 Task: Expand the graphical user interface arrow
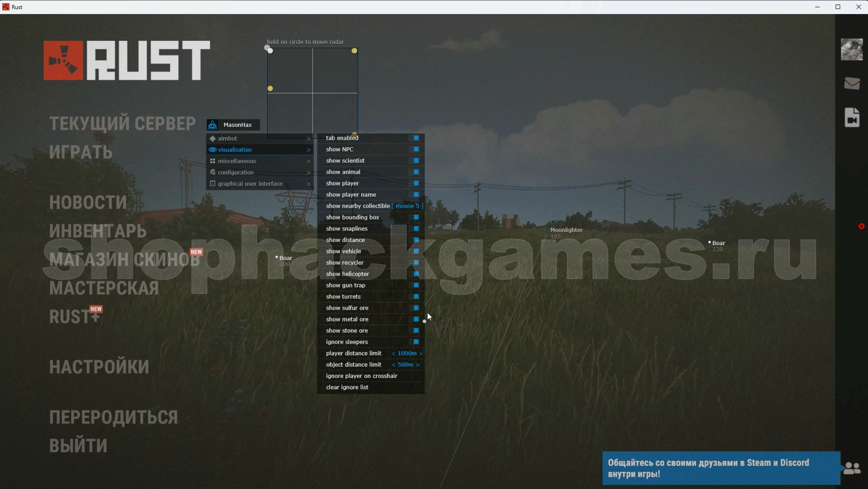[308, 184]
